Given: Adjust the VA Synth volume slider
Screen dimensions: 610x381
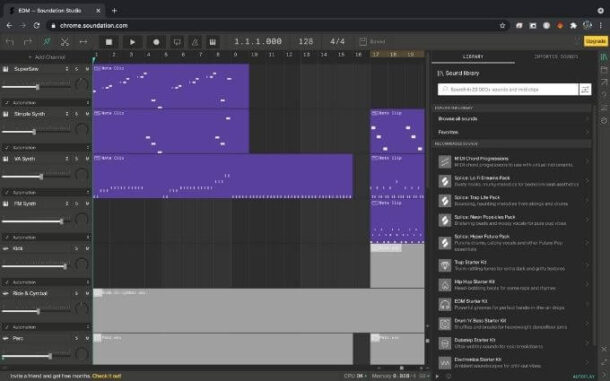Looking at the screenshot, I should (x=41, y=177).
